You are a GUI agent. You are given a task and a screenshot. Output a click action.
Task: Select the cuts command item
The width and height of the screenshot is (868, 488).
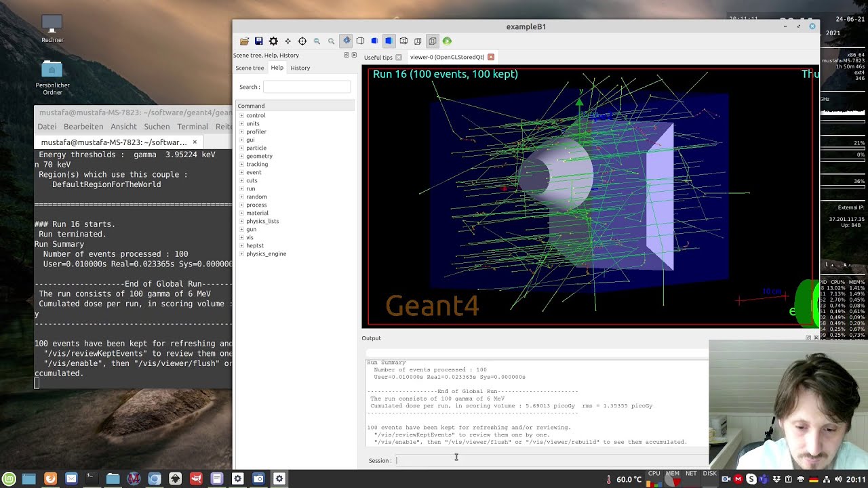[x=252, y=180]
